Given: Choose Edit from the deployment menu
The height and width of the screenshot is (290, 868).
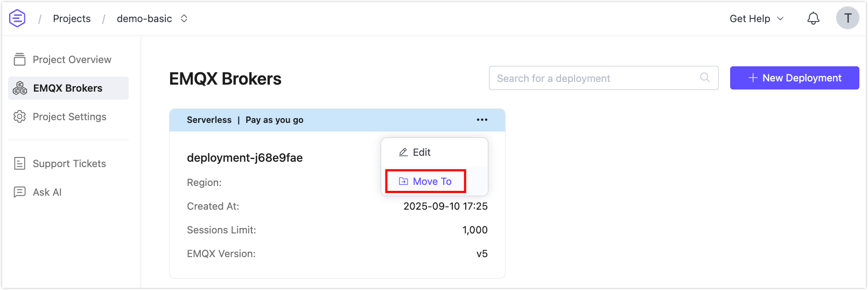Looking at the screenshot, I should coord(422,153).
